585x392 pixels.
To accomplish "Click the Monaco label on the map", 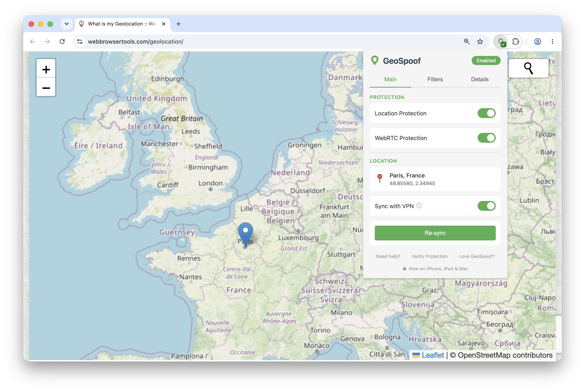I will (x=317, y=346).
